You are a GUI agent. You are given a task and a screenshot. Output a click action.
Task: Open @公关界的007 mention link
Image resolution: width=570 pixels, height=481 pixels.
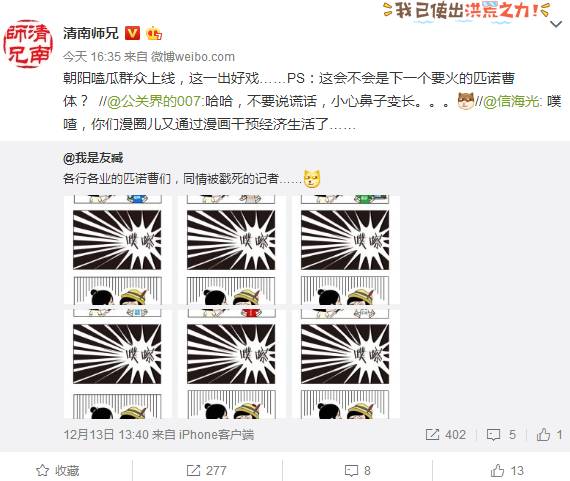point(154,101)
